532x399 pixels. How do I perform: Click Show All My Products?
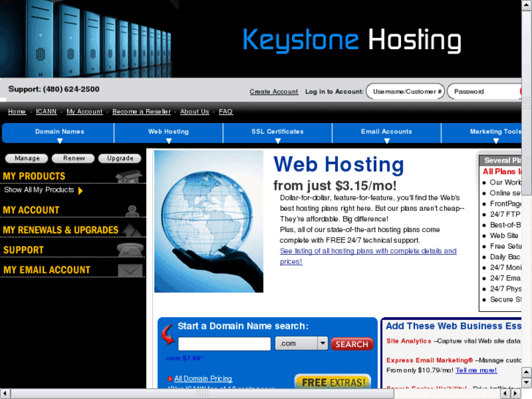39,190
